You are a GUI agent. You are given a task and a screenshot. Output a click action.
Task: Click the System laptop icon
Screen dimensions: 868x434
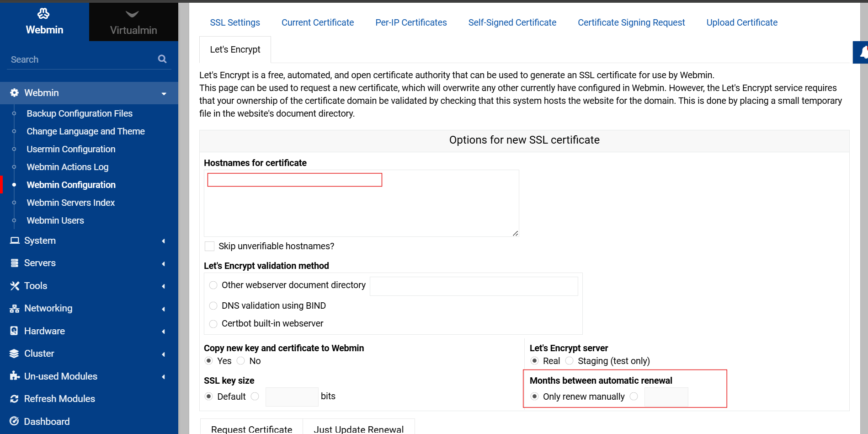pos(15,241)
